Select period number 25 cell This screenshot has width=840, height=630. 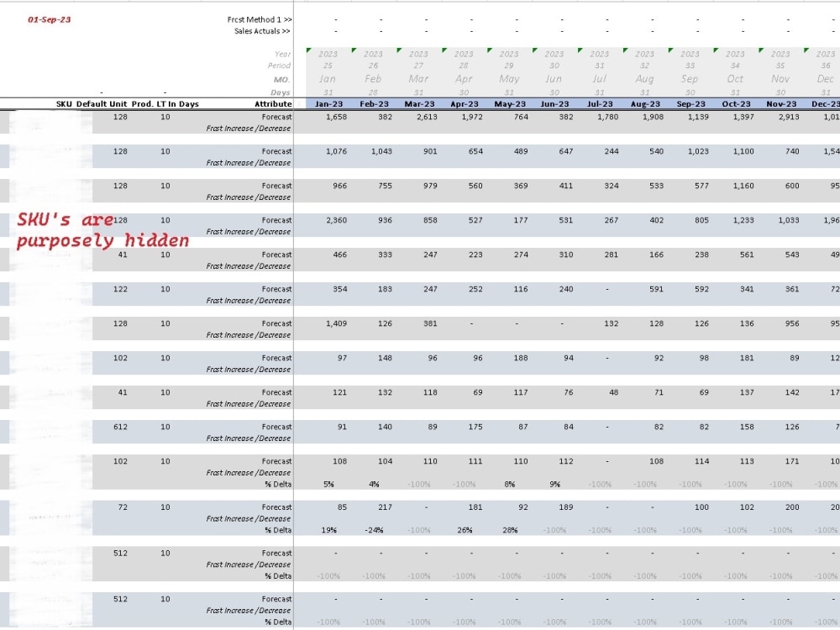[328, 66]
